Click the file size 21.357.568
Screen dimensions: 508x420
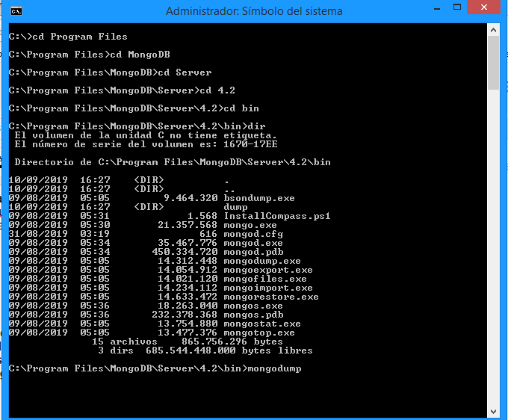click(x=188, y=225)
